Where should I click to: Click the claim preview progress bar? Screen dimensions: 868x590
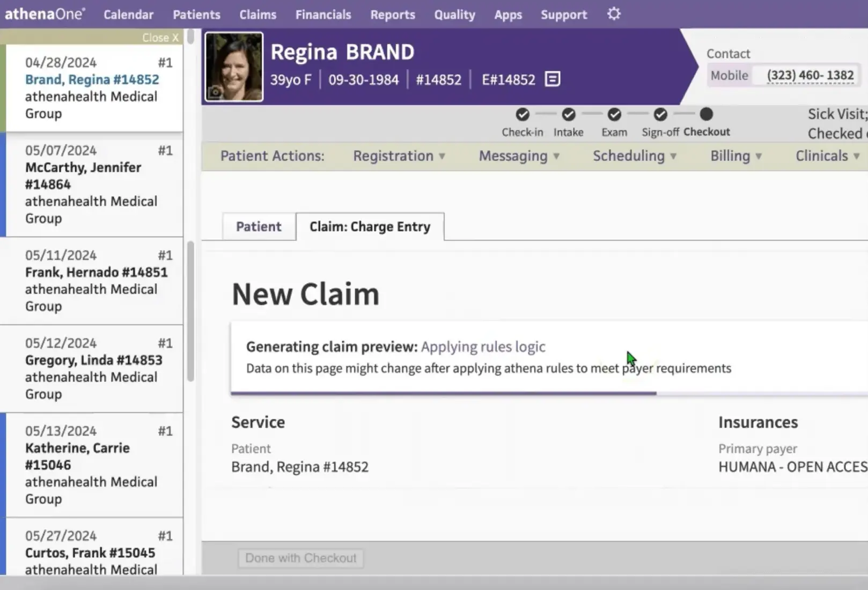point(443,393)
